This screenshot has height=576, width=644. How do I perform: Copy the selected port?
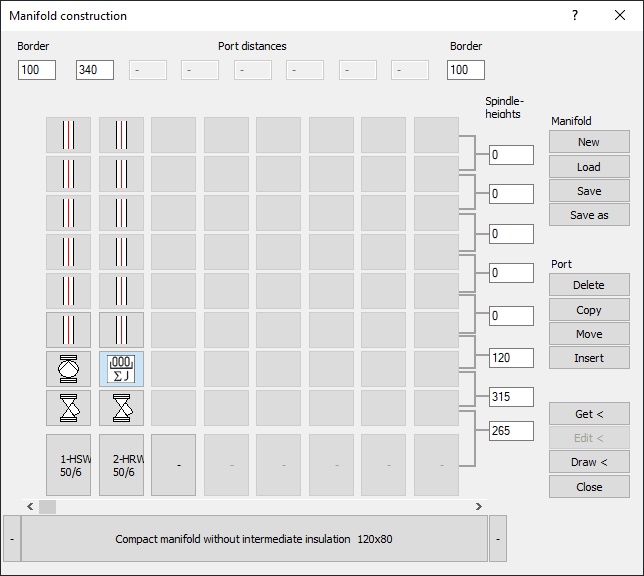[589, 309]
